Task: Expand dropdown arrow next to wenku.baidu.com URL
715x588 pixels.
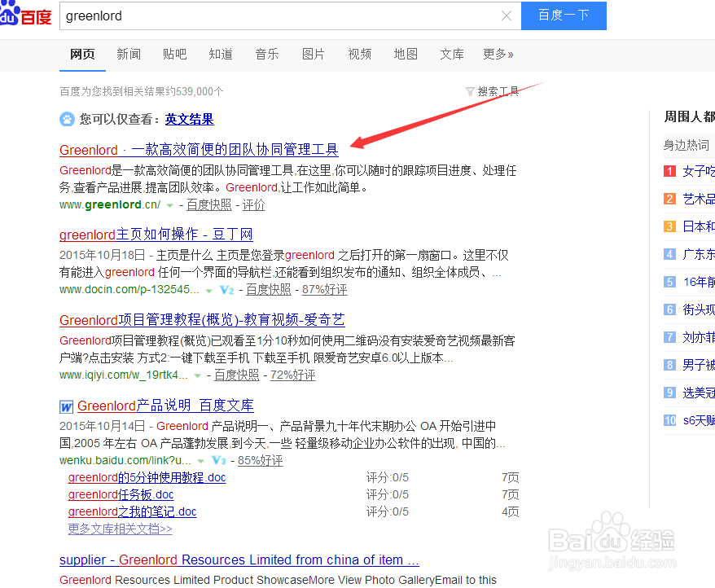Action: 200,461
